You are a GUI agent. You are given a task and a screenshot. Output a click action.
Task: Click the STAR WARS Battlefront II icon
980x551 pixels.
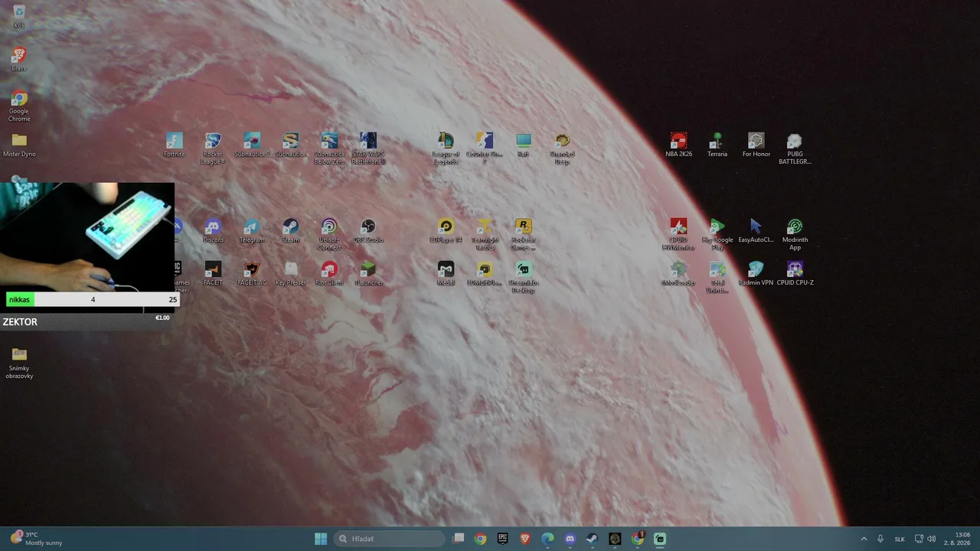coord(368,148)
